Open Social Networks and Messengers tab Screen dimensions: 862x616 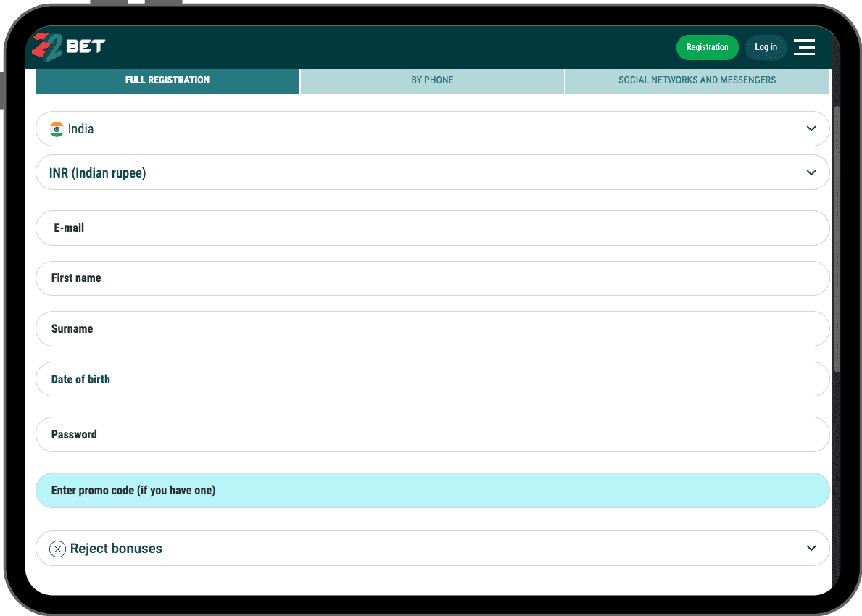click(x=697, y=80)
